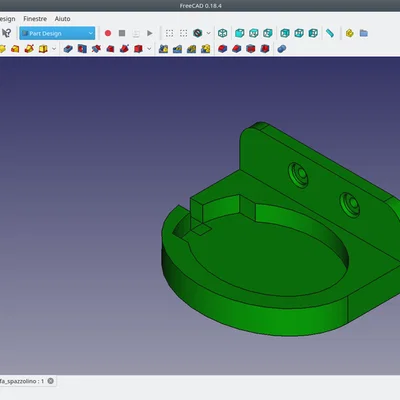Click the second dashed-square fit-selection icon
Viewport: 400px width, 400px height.
pos(183,33)
